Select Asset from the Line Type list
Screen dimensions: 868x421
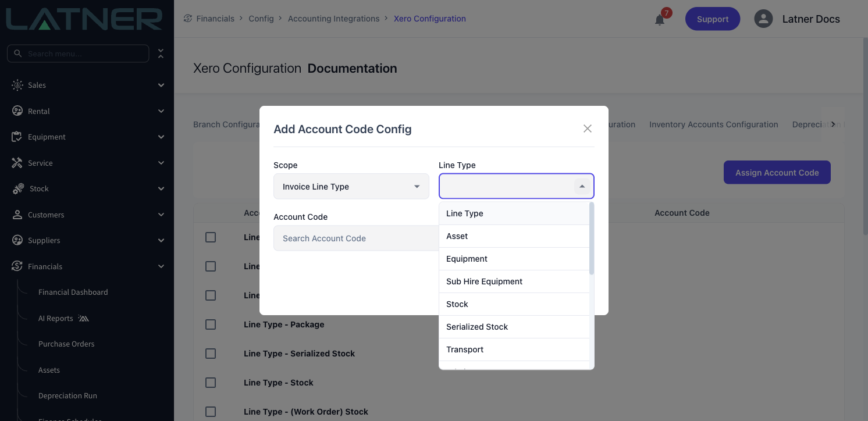coord(514,236)
